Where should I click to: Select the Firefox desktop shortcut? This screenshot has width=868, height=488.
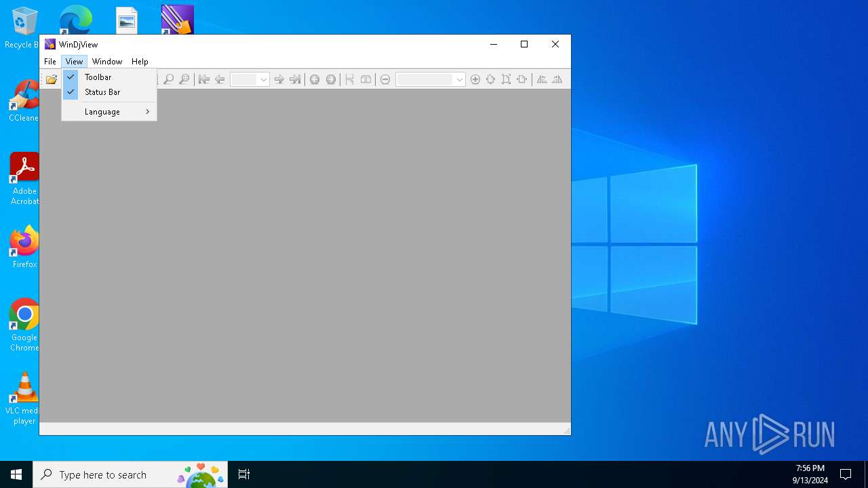click(24, 247)
